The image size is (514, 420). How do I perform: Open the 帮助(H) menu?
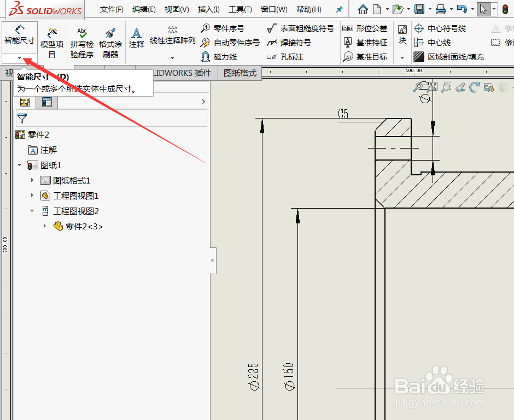click(x=309, y=9)
